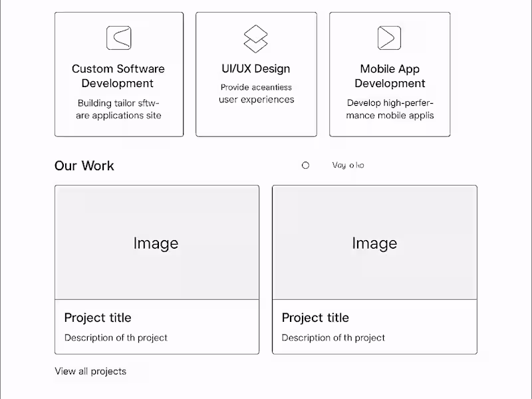532x399 pixels.
Task: Click the right card's Project title
Action: [315, 318]
